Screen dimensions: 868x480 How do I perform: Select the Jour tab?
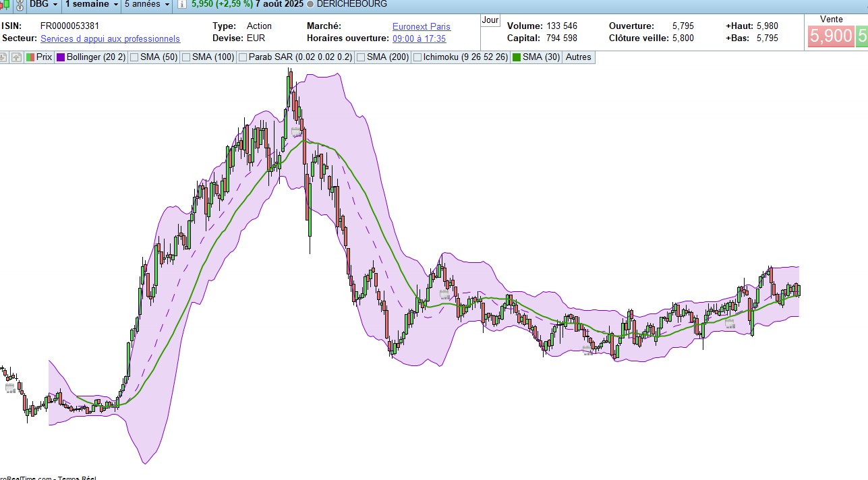coord(490,20)
